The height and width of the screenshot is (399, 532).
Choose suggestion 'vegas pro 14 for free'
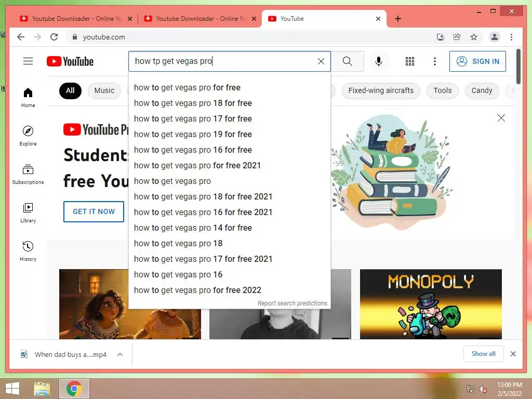[230, 228]
